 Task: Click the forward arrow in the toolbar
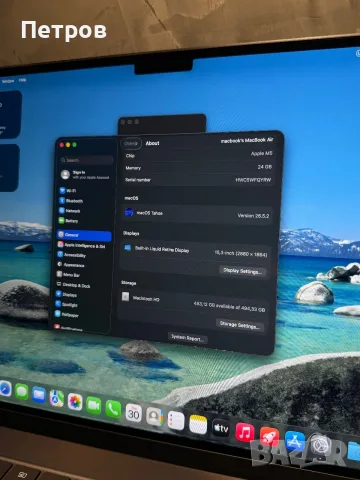coord(135,143)
